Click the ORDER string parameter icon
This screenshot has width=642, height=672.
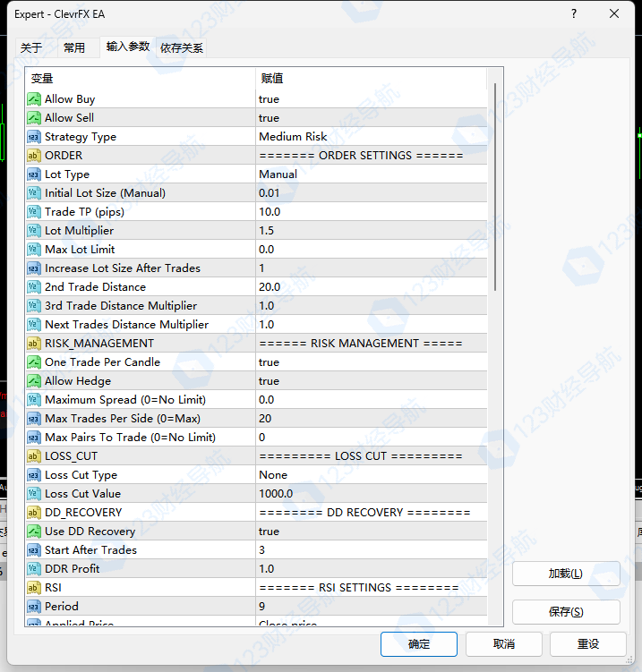(x=34, y=156)
